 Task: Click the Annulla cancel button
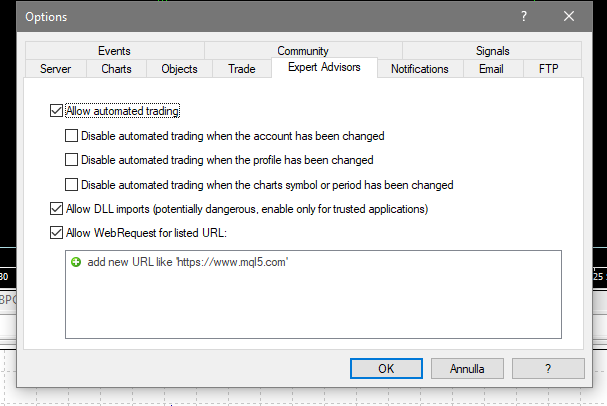coord(469,368)
